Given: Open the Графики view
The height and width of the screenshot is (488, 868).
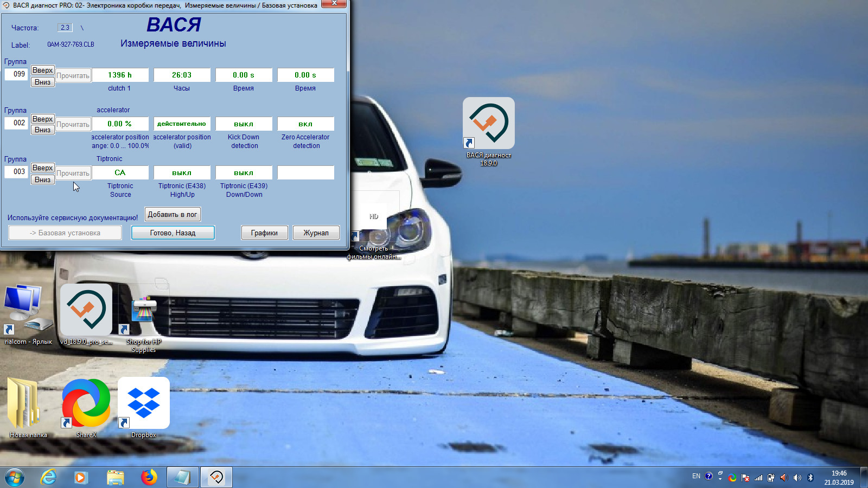Looking at the screenshot, I should click(264, 233).
